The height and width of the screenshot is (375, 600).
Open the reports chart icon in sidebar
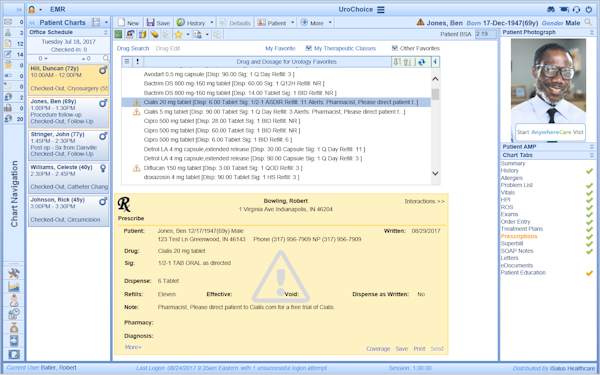point(14,286)
